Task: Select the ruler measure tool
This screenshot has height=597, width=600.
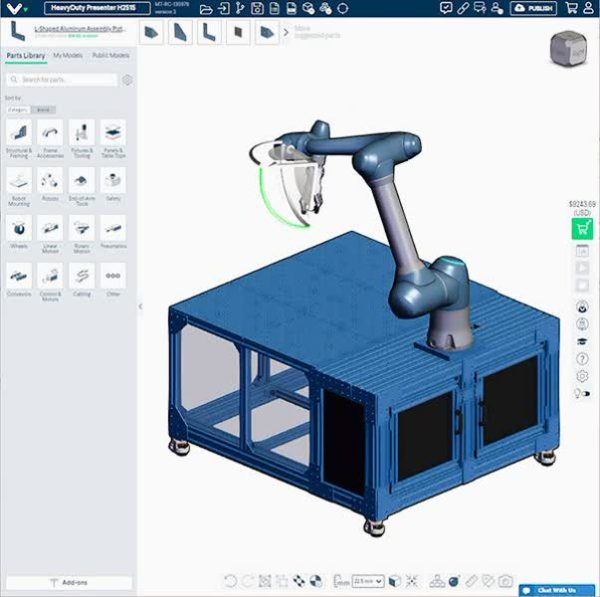Action: click(x=471, y=581)
